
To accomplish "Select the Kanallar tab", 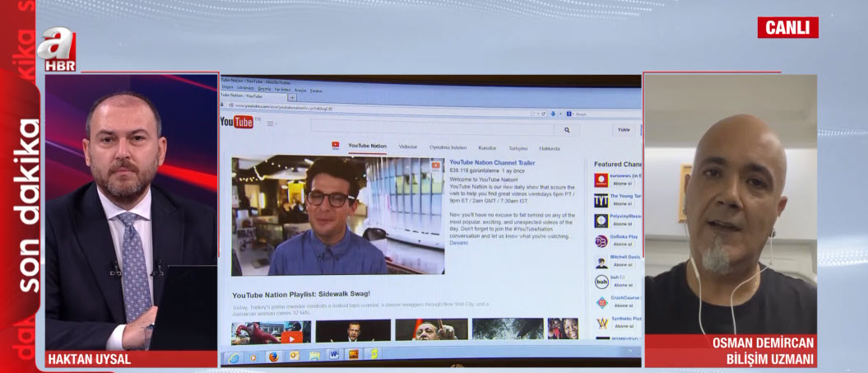I will [487, 147].
